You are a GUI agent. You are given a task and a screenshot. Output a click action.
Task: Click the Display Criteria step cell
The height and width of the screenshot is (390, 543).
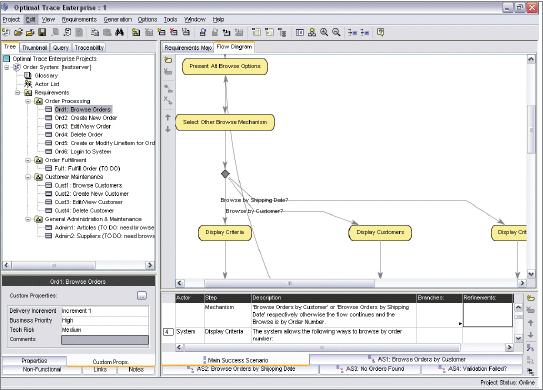tap(228, 335)
